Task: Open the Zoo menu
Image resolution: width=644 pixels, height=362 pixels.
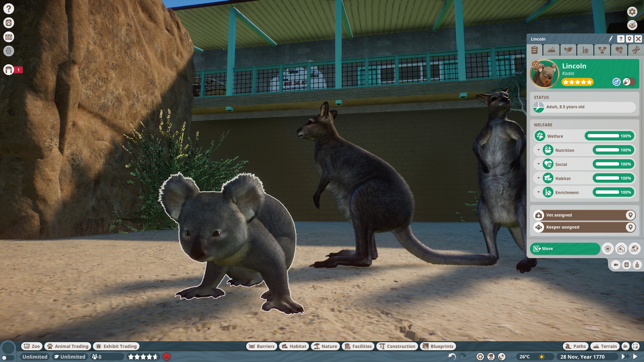Action: tap(32, 346)
